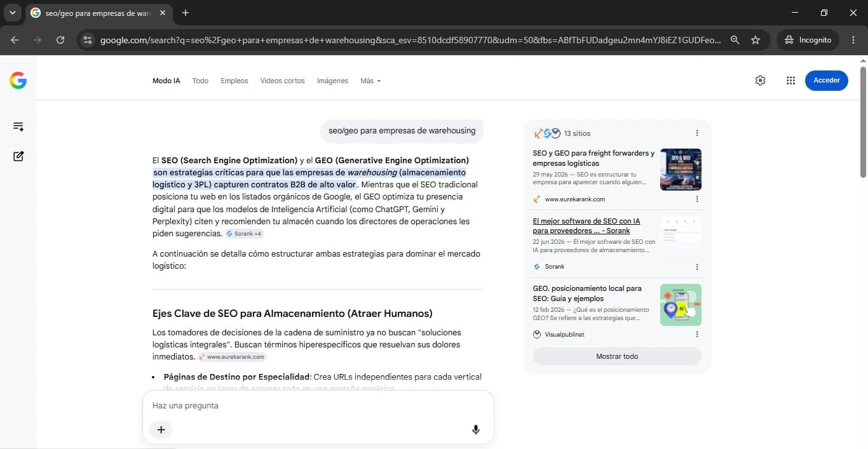Open the Google apps grid
868x449 pixels.
click(790, 81)
